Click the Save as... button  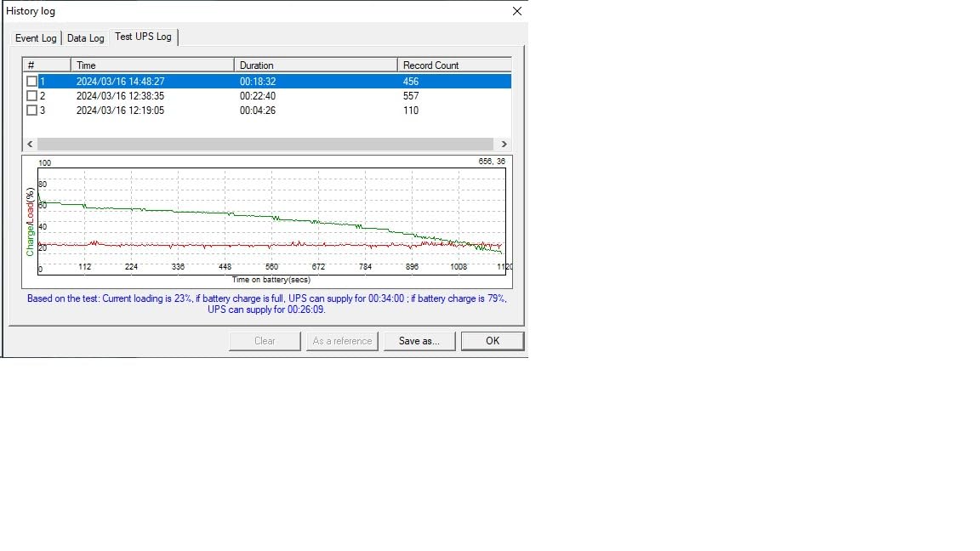[419, 341]
